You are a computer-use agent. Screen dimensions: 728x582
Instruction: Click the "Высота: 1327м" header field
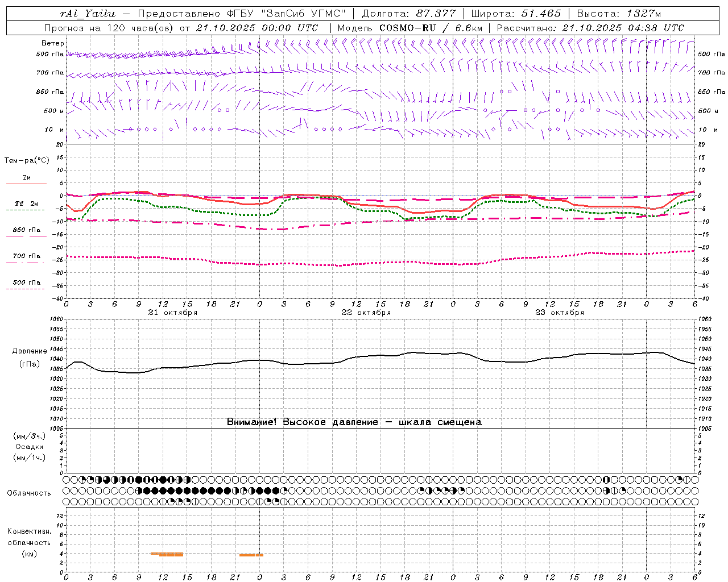click(619, 14)
